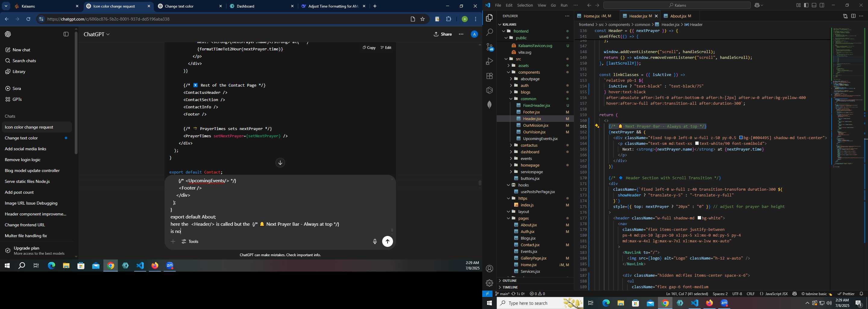The image size is (868, 309).
Task: Send the ChatGPT message
Action: 388,241
